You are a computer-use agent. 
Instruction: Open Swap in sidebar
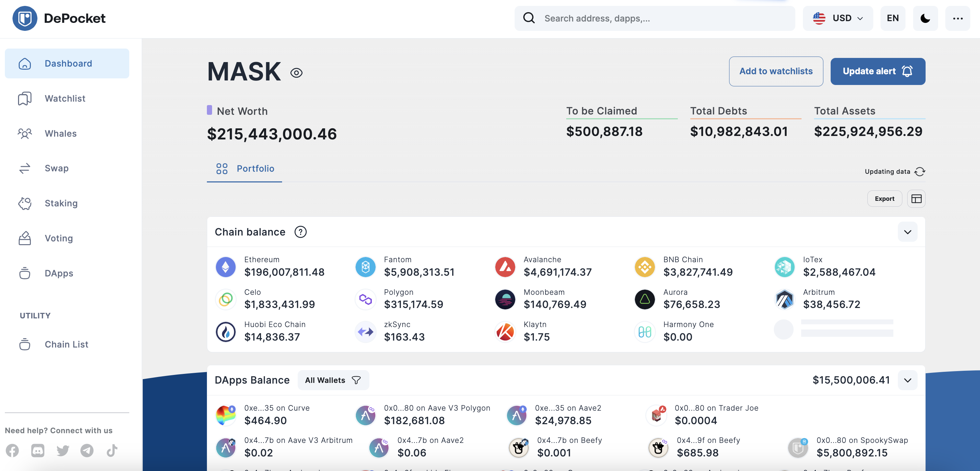pyautogui.click(x=67, y=168)
